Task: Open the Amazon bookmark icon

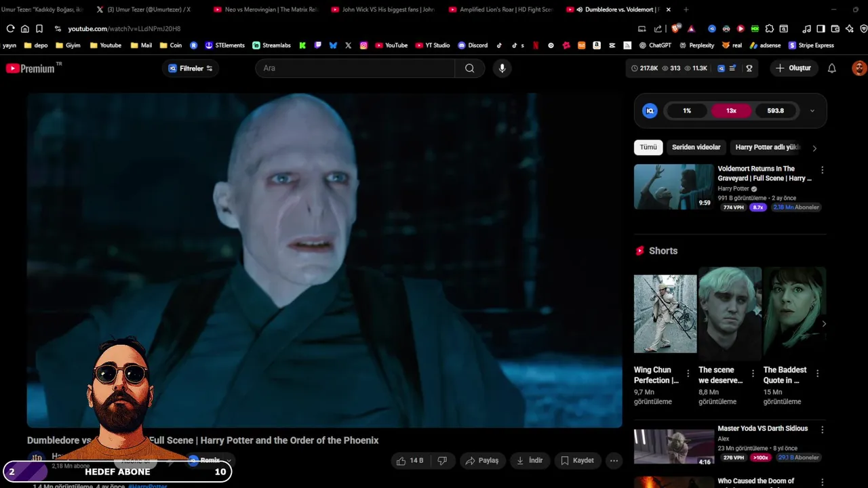Action: pos(597,45)
